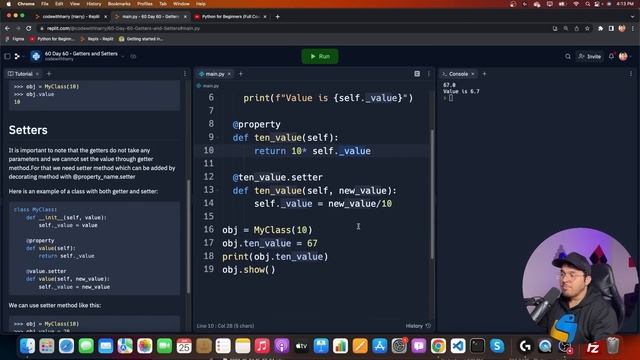Open Terminal from the dock
This screenshot has width=640, height=360.
(477, 346)
